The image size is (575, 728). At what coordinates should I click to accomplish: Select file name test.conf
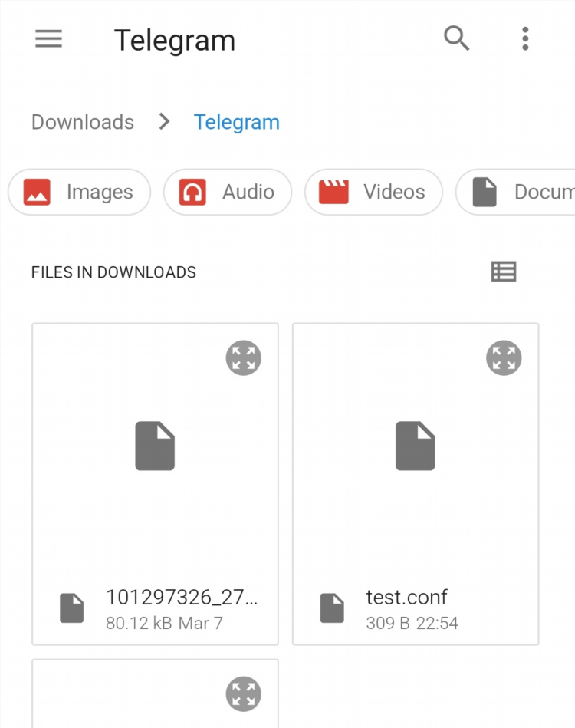point(406,597)
